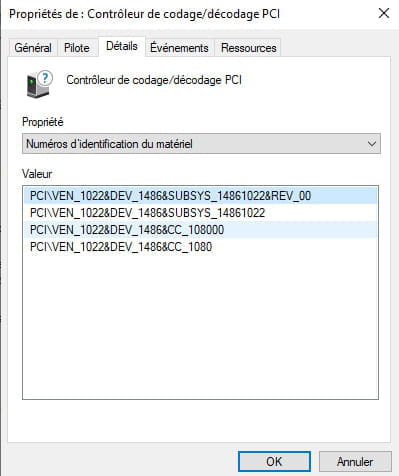Switch to the Pilote tab
The height and width of the screenshot is (476, 399).
pos(77,48)
